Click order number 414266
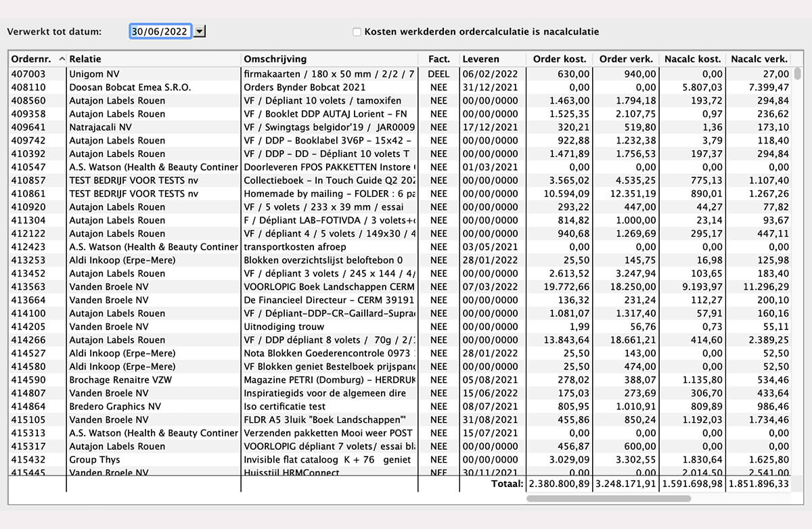 [x=28, y=340]
